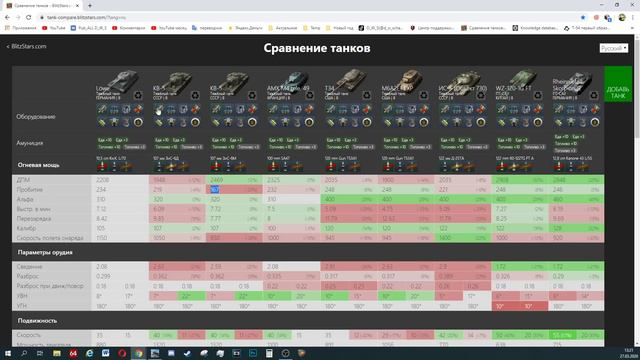Viewport: 640px width, 360px height.
Task: Open the Opera browser from taskbar
Action: (x=122, y=353)
